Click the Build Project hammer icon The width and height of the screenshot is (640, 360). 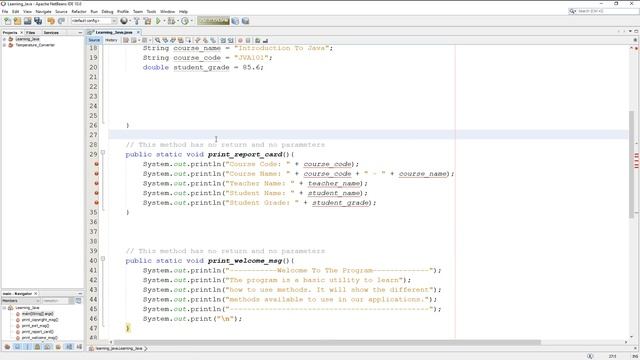tap(137, 21)
